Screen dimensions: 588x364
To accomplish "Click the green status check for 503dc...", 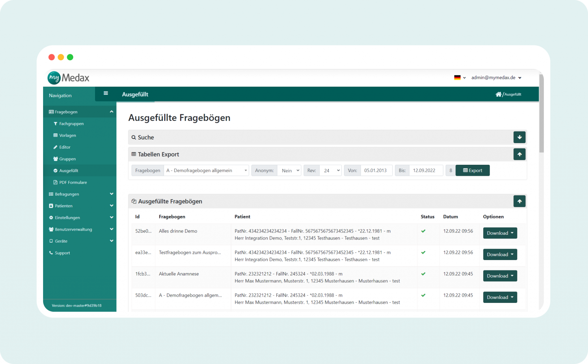I will click(423, 295).
